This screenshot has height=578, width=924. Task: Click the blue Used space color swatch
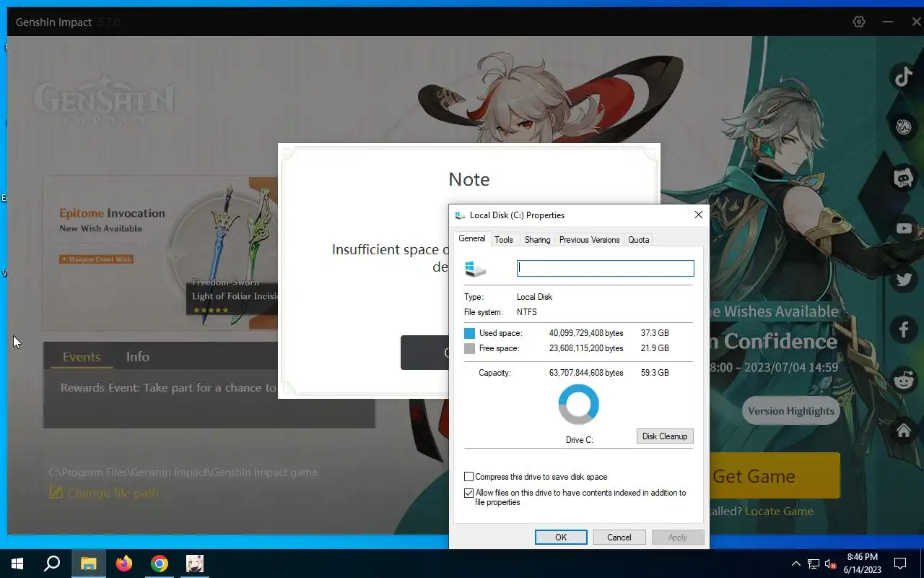pos(470,333)
